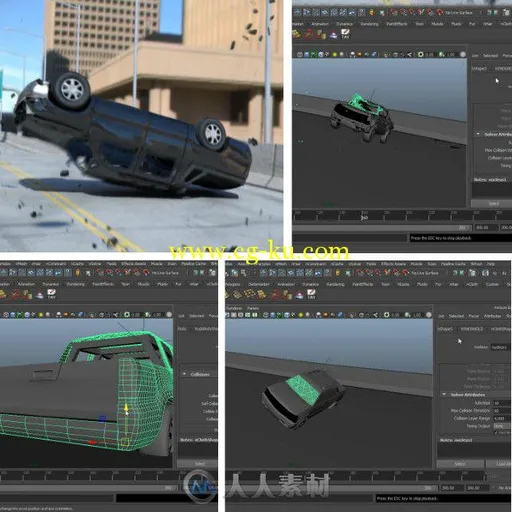Switch to Dynamics shelf tab in windshield-car Maya window
Viewport: 512px width, 512px height.
click(x=310, y=284)
